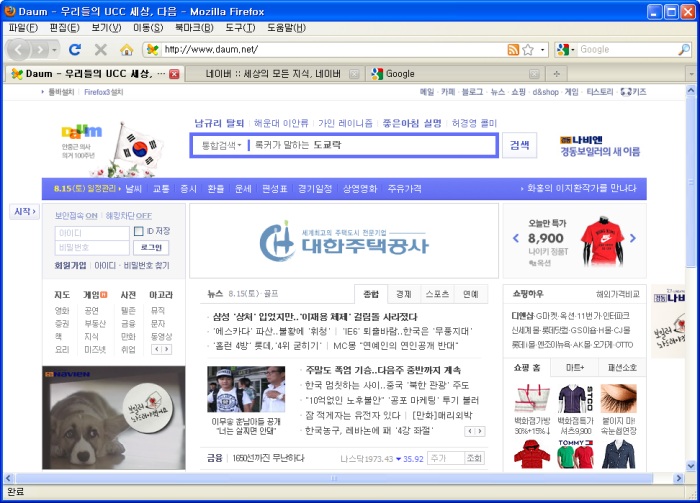The height and width of the screenshot is (503, 700).
Task: Open the address bar history dropdown
Action: (x=542, y=50)
